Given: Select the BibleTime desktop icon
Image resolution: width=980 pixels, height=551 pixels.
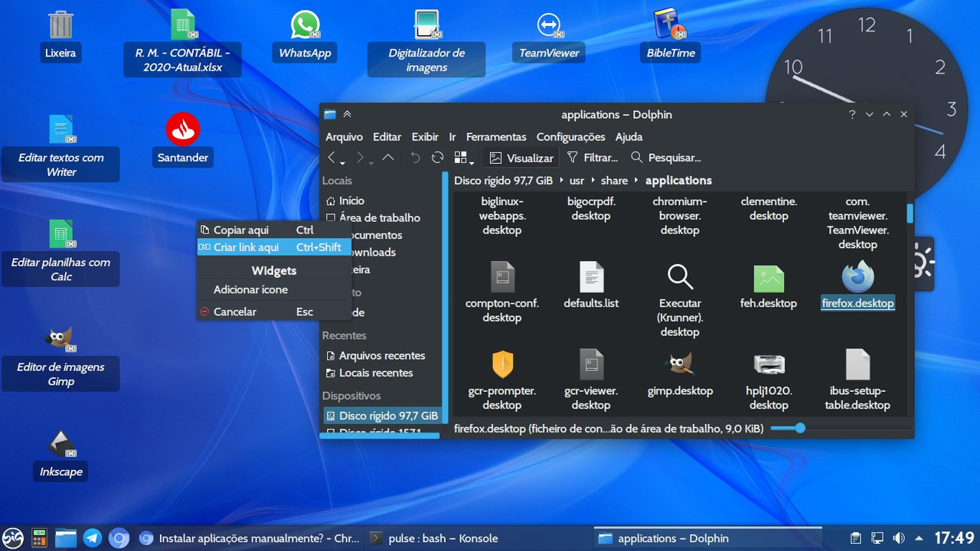Looking at the screenshot, I should [671, 36].
